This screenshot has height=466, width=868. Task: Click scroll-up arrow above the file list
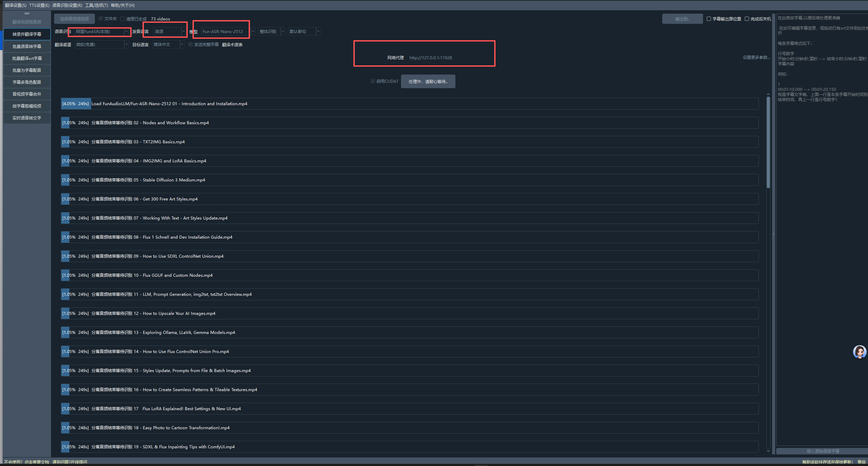coord(768,94)
